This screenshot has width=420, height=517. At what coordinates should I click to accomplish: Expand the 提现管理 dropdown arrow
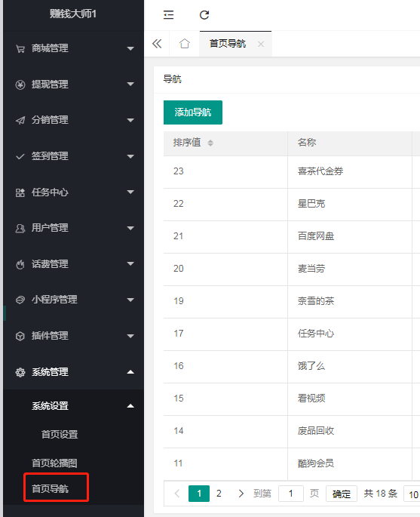tap(130, 84)
